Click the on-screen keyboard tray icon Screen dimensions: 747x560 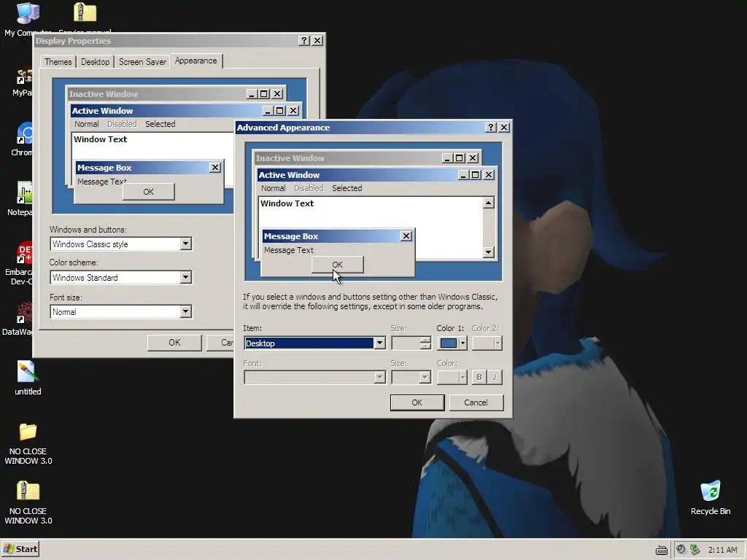tap(662, 550)
